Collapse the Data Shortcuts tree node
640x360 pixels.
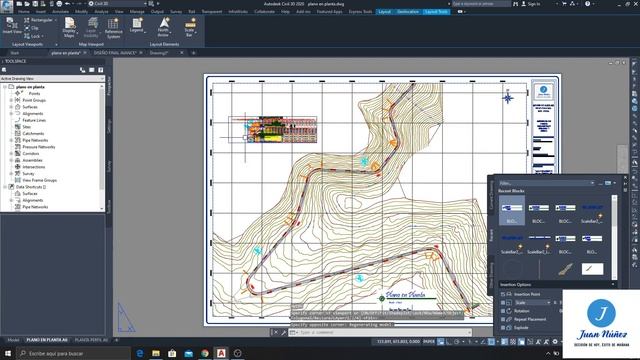(x=4, y=187)
